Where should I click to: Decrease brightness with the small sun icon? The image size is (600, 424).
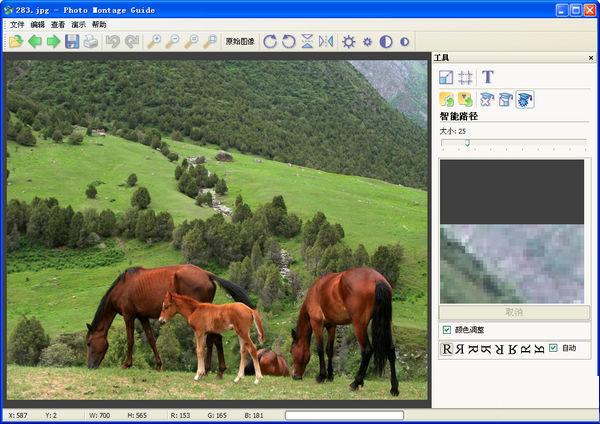pyautogui.click(x=367, y=41)
